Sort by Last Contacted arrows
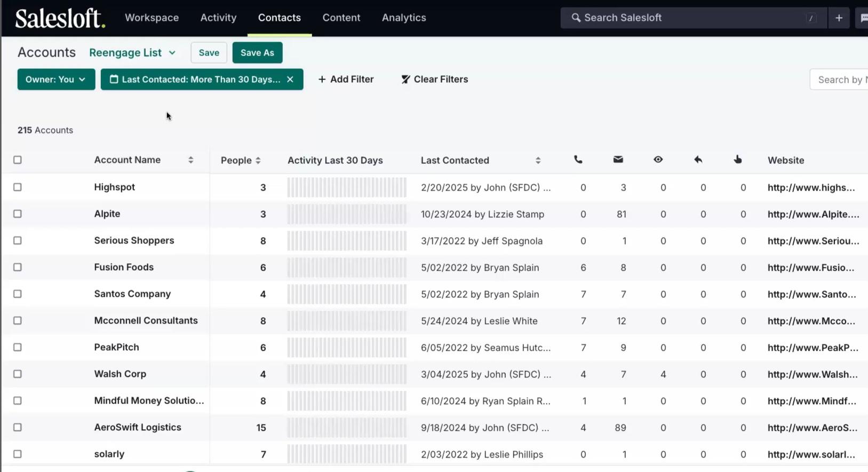This screenshot has height=472, width=868. [x=538, y=160]
